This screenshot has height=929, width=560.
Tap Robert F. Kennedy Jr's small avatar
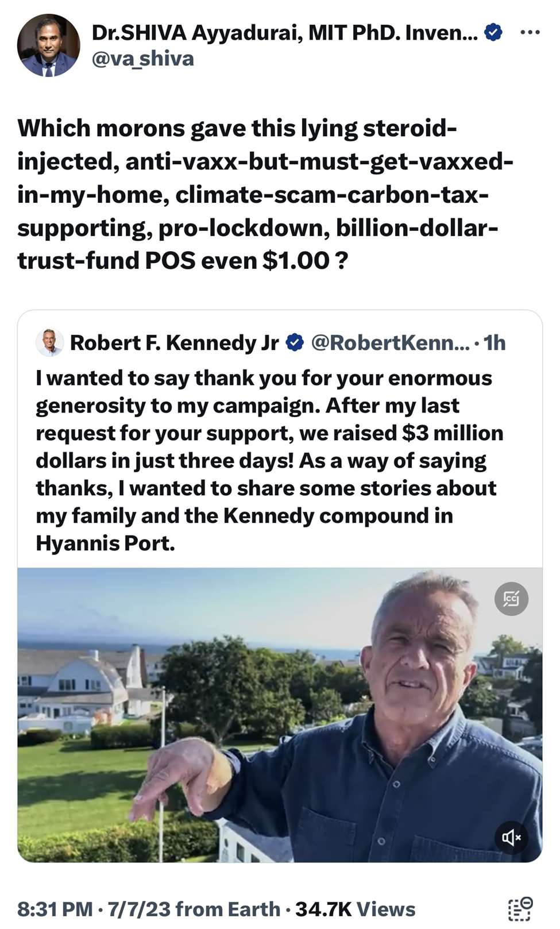click(x=49, y=342)
